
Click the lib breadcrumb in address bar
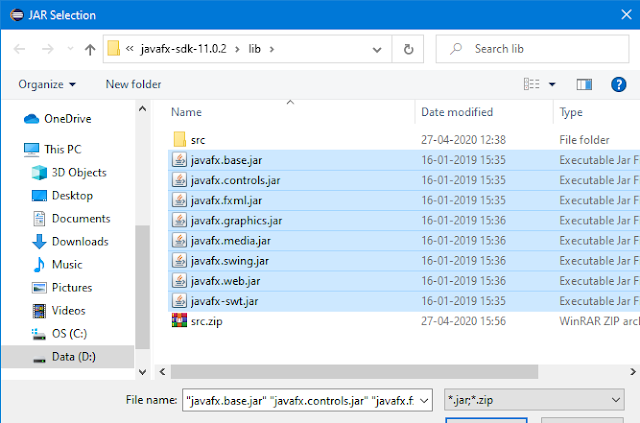point(254,49)
